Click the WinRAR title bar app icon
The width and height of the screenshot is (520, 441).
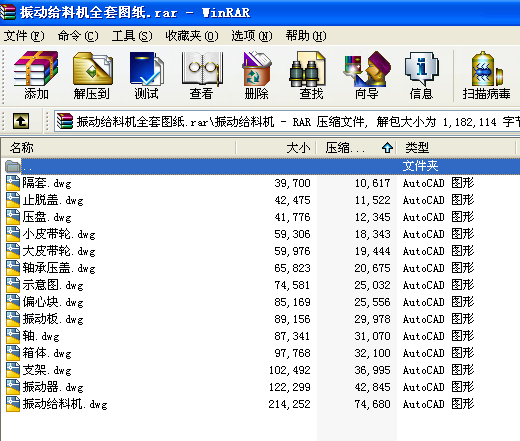click(7, 12)
